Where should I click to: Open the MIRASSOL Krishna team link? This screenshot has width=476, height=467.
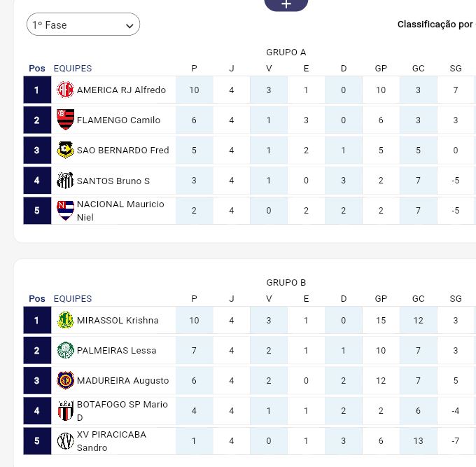(118, 320)
